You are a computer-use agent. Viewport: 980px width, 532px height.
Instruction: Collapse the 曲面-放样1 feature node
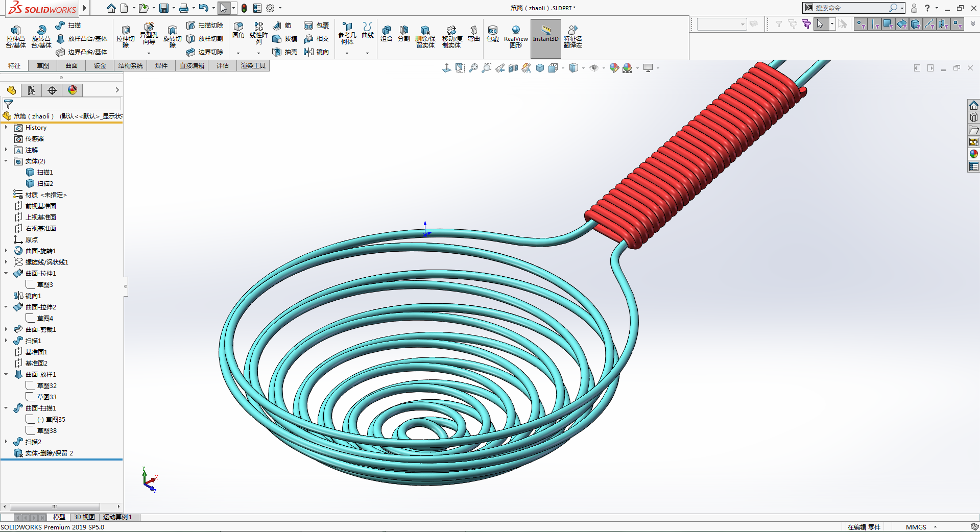point(6,374)
